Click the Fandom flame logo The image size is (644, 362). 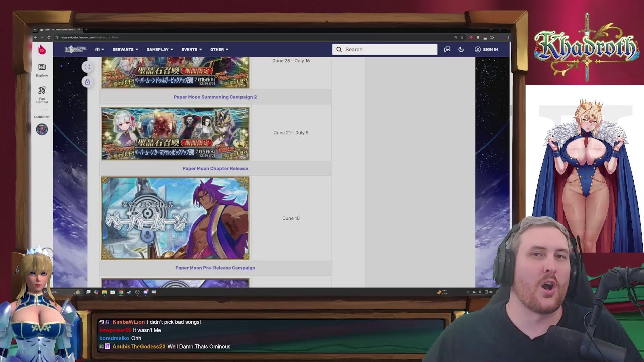coord(42,49)
